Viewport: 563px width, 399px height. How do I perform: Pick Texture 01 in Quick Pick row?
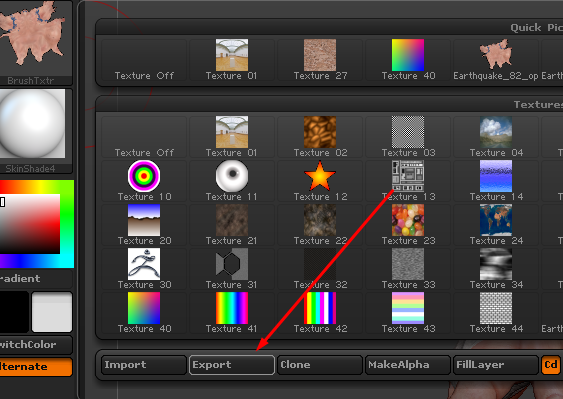click(x=232, y=60)
